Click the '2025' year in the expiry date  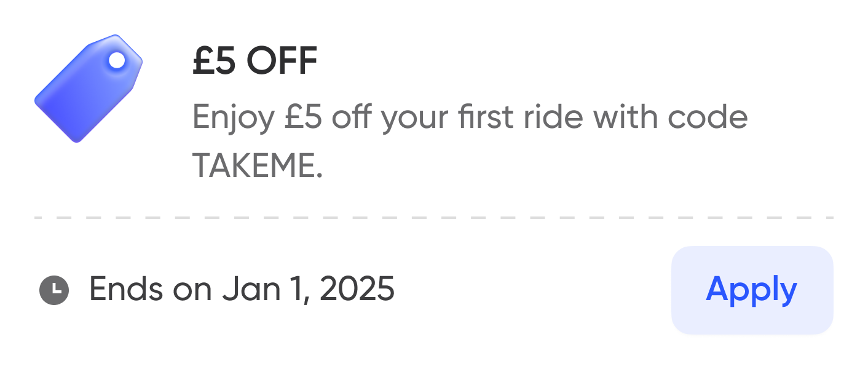pyautogui.click(x=357, y=289)
